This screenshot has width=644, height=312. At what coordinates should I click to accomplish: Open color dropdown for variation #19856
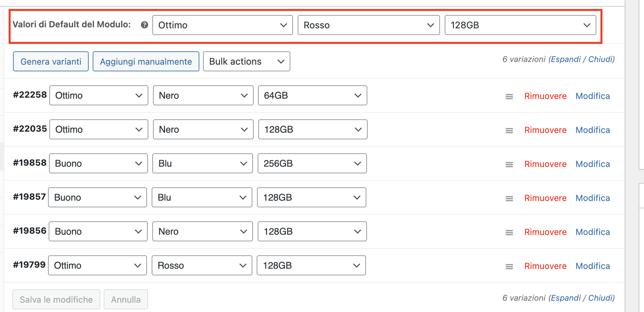[x=203, y=231]
